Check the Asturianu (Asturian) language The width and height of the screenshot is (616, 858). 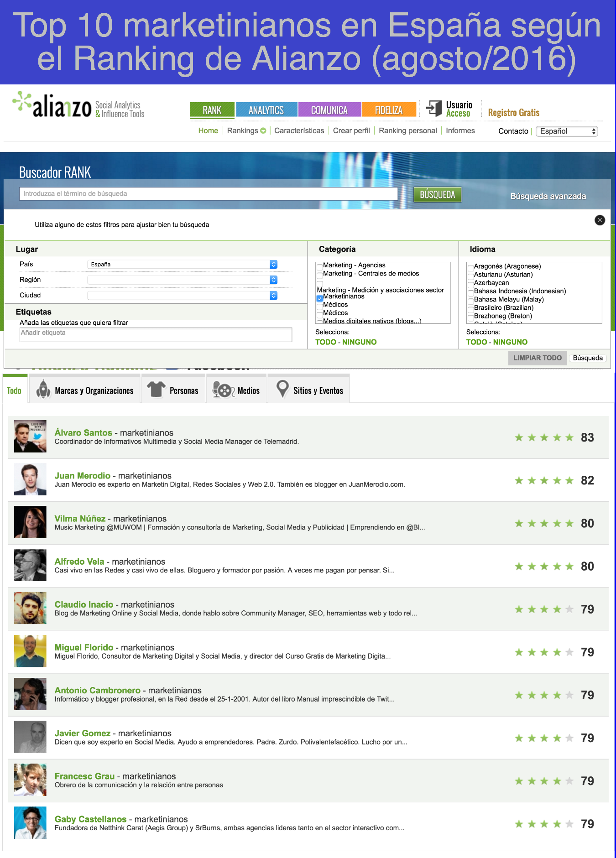[471, 276]
